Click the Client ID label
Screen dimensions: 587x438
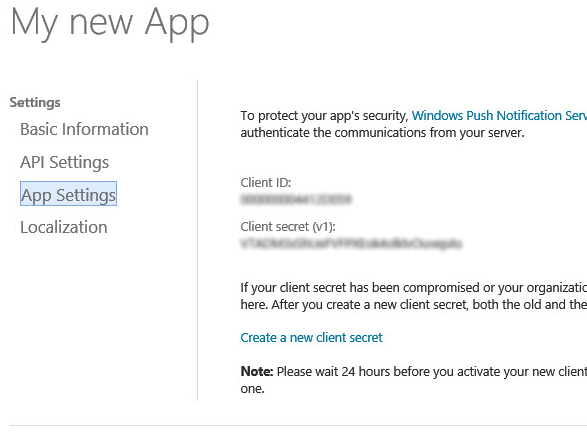pos(266,183)
